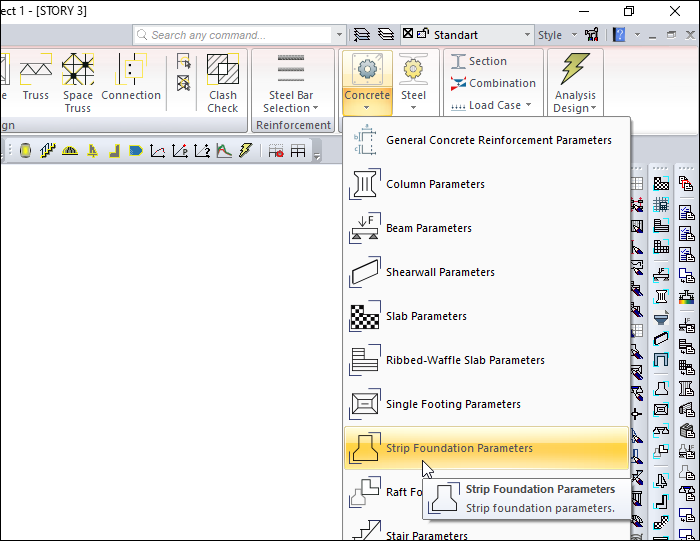700x541 pixels.
Task: Choose Single Footing Parameters
Action: pyautogui.click(x=453, y=404)
